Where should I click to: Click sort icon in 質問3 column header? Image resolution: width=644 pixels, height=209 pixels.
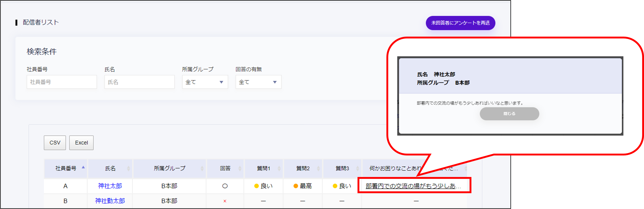point(358,169)
